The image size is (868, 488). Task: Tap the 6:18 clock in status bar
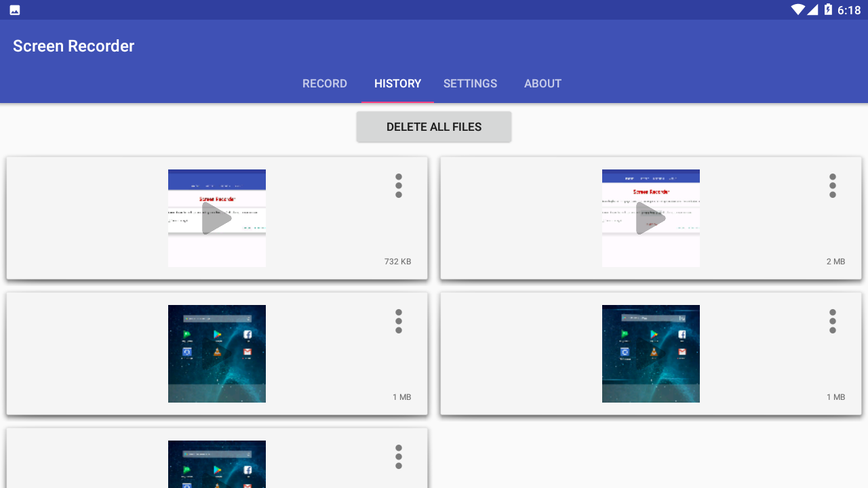click(x=849, y=10)
